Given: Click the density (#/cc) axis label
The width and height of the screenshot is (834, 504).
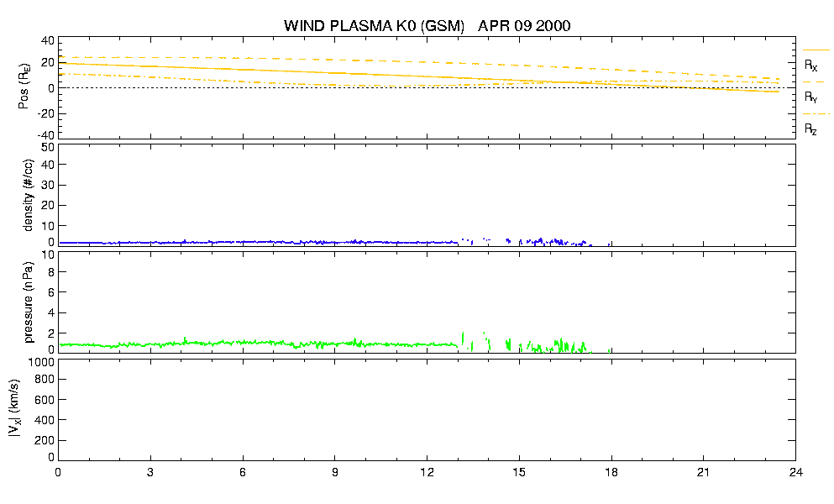Looking at the screenshot, I should click(x=29, y=195).
